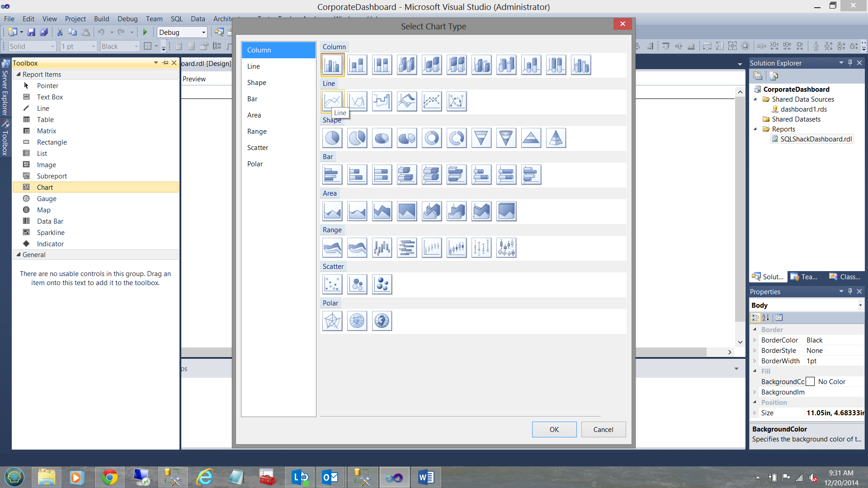Cancel the Select Chart Type dialog
This screenshot has width=868, height=488.
pos(603,430)
